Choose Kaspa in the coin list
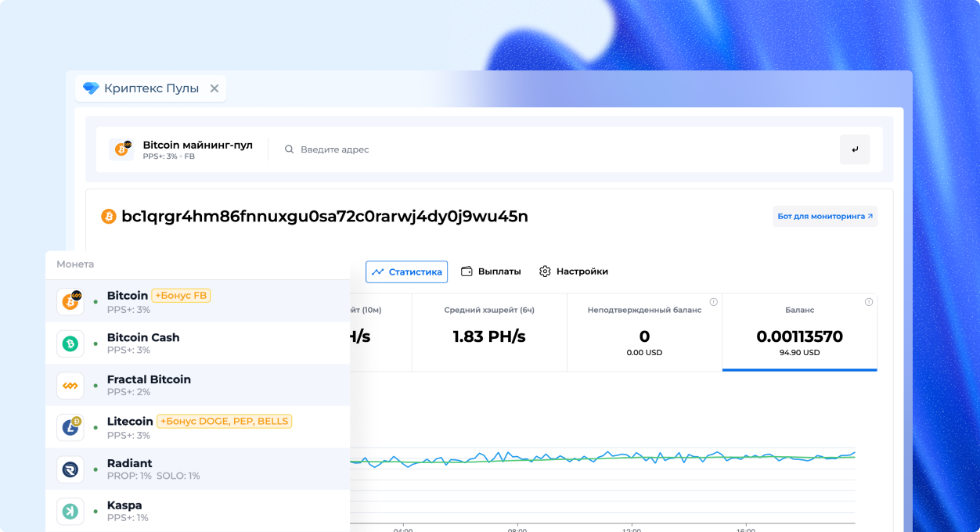 (197, 511)
